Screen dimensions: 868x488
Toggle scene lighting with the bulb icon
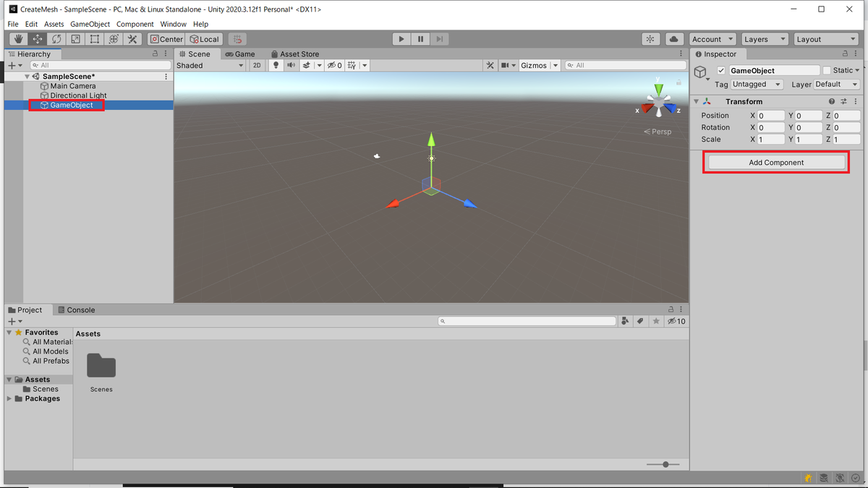[x=275, y=65]
